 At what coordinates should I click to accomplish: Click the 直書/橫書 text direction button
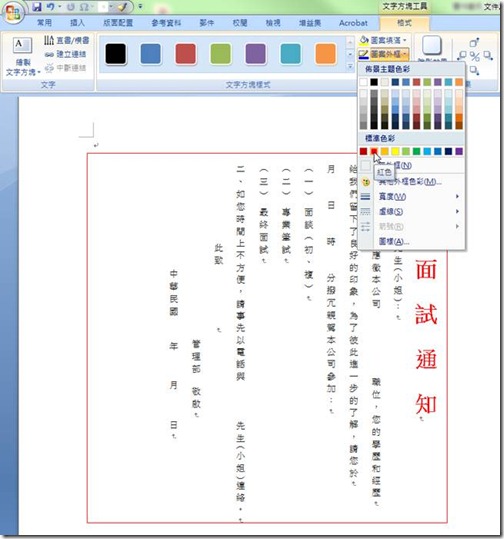tap(66, 40)
